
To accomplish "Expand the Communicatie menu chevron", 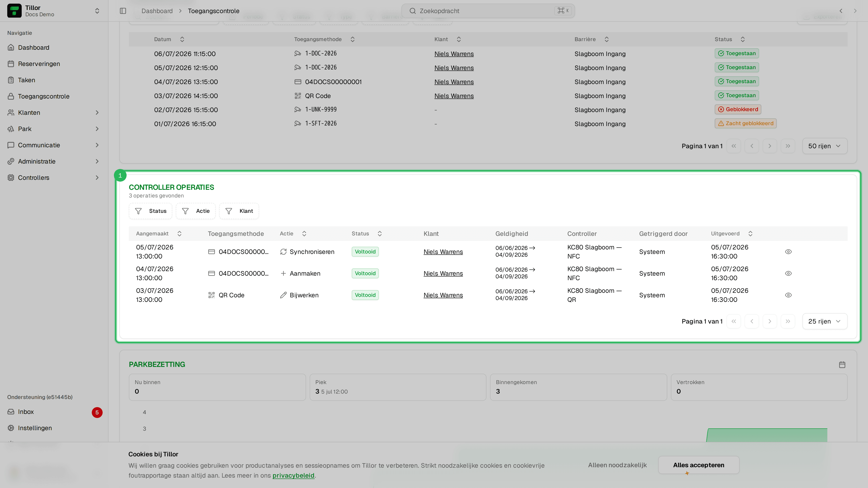I will click(x=97, y=145).
